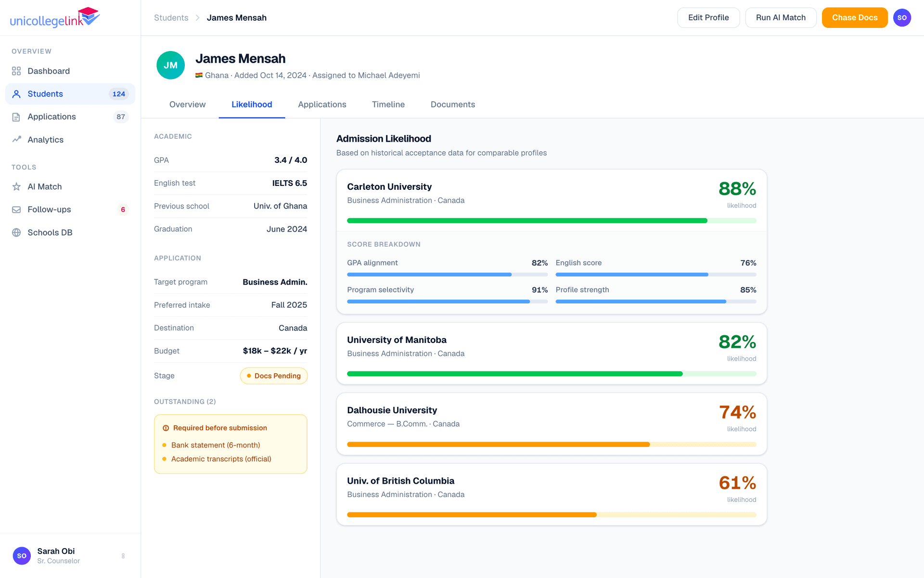Click the unicollegelink logo

[x=55, y=18]
